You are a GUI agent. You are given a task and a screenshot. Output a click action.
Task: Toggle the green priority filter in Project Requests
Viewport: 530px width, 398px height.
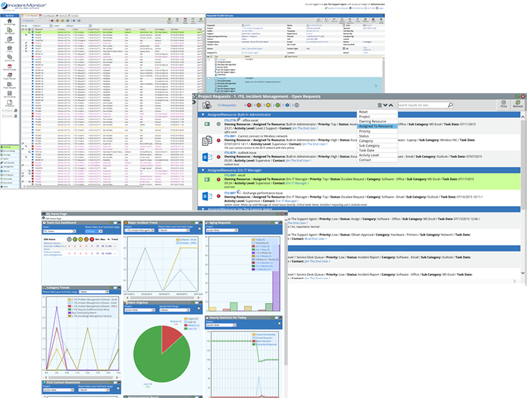tap(278, 105)
